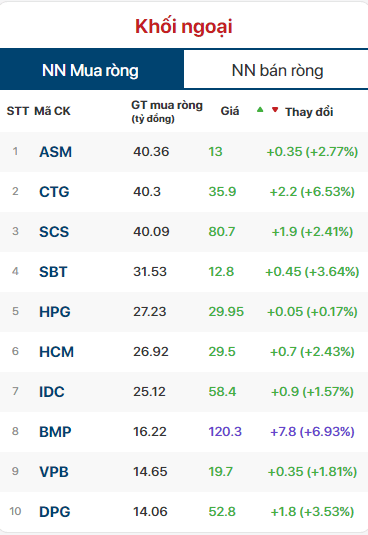Open the SCS stock ticker

tap(54, 232)
